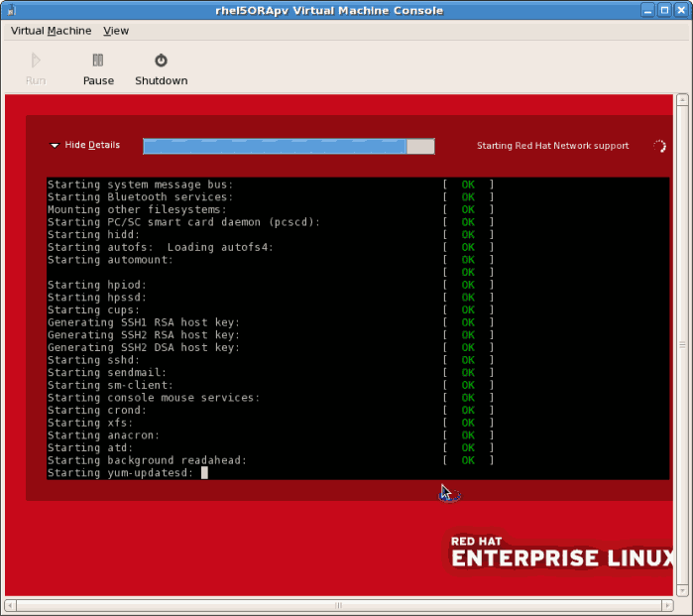Click the blue boot progress bar
This screenshot has width=693, height=616.
pyautogui.click(x=275, y=147)
